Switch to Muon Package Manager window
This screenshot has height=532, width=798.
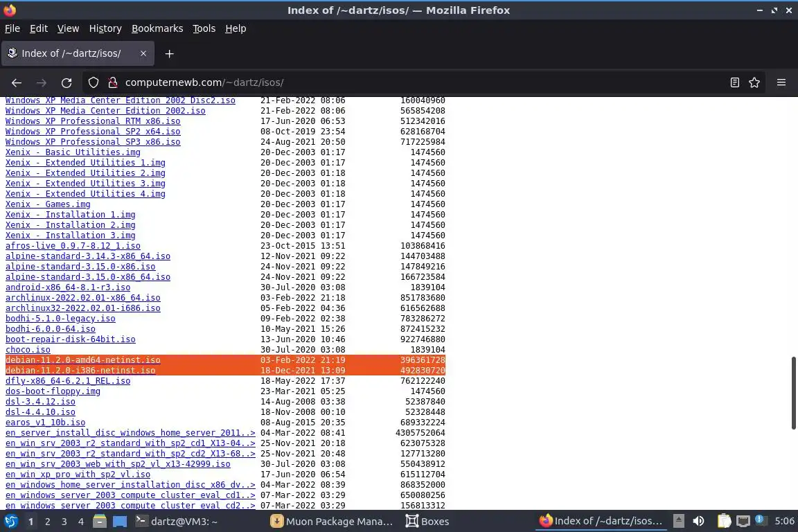[x=332, y=522]
